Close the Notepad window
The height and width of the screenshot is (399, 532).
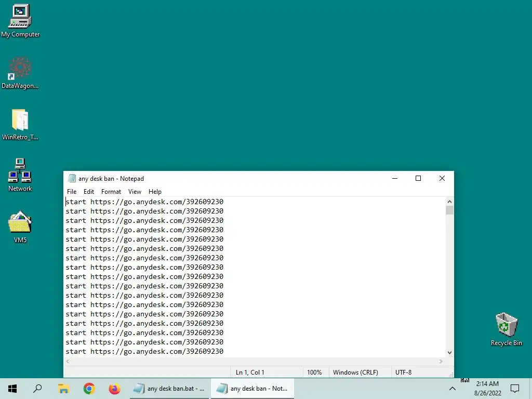tap(442, 179)
